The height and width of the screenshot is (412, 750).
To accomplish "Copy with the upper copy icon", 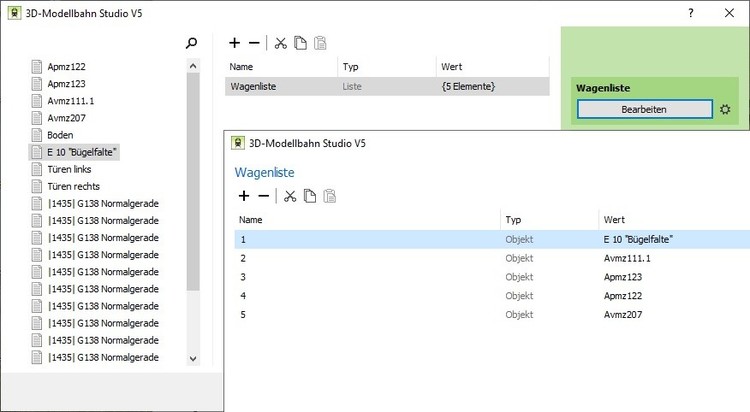I will coord(300,43).
